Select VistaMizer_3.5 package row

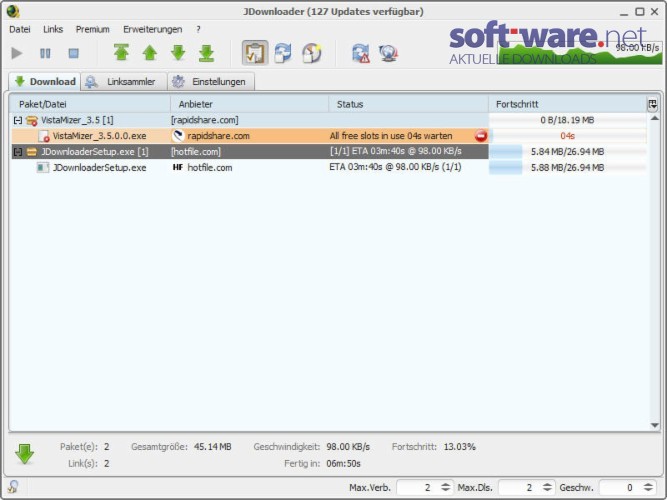click(328, 120)
